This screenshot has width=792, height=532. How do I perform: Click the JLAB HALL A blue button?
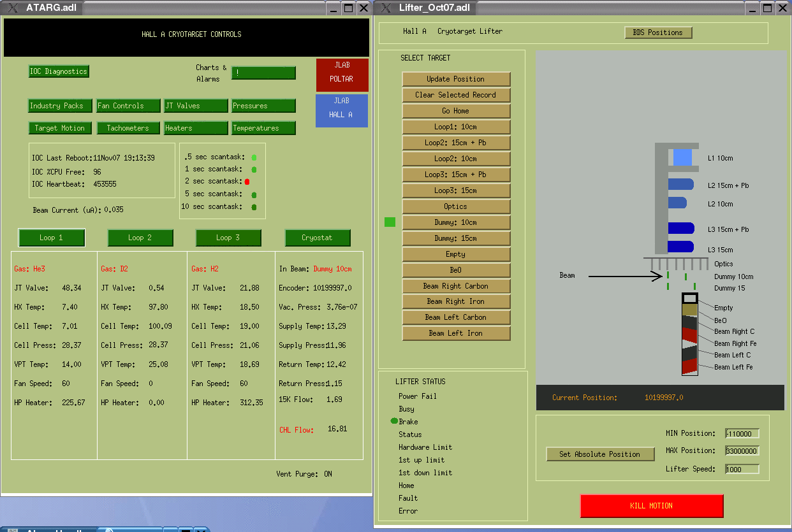point(342,110)
